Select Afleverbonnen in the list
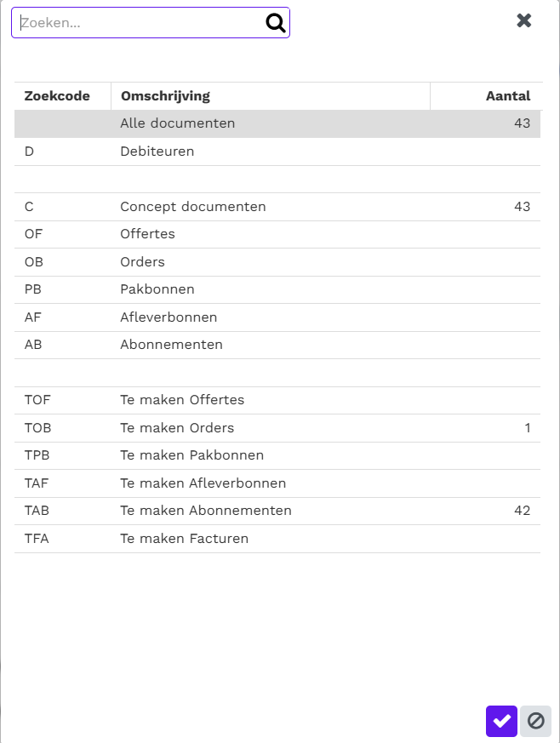Viewport: 560px width, 743px height. [277, 317]
